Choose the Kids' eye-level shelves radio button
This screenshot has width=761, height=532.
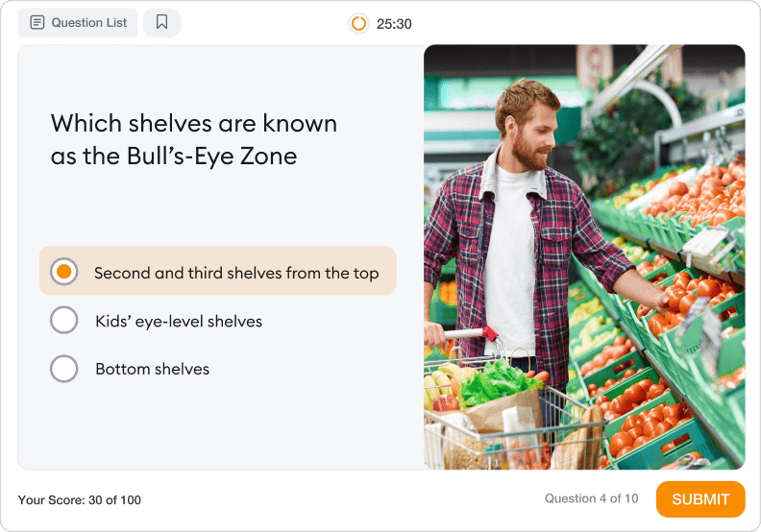coord(63,320)
